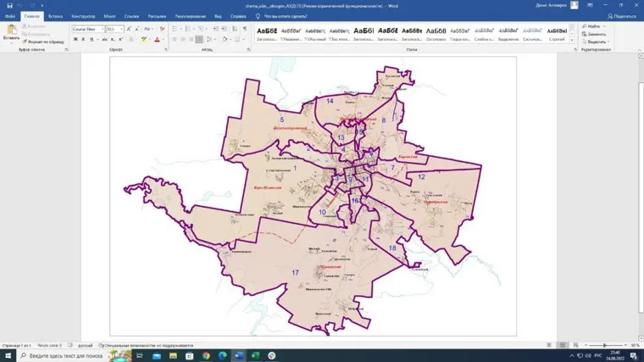
Task: Click the text highlight color icon
Action: [x=145, y=39]
